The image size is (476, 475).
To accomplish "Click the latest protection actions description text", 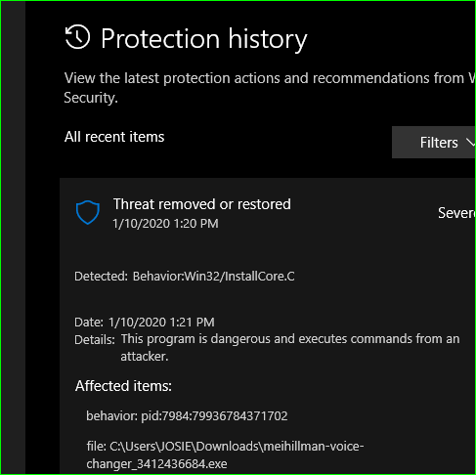I will coord(270,88).
